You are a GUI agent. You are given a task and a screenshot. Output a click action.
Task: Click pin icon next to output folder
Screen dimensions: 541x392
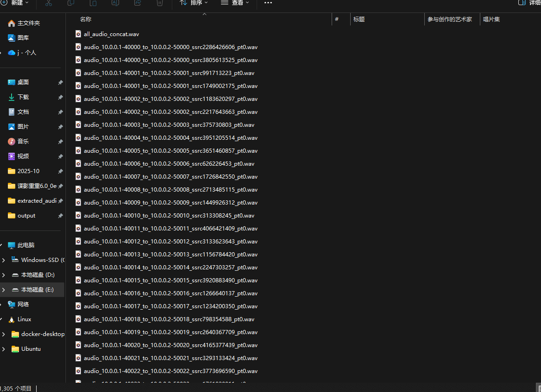(x=60, y=216)
